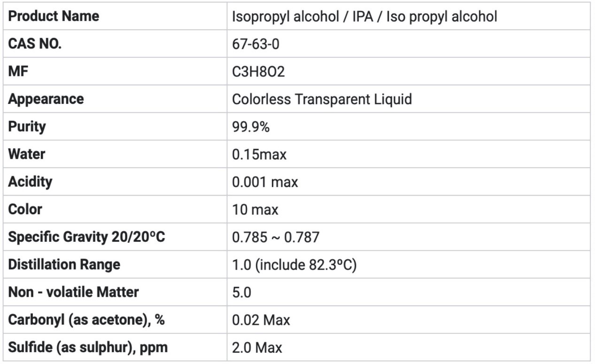The width and height of the screenshot is (595, 364).
Task: Select the Colorless Transparent Liquid value
Action: tap(322, 100)
